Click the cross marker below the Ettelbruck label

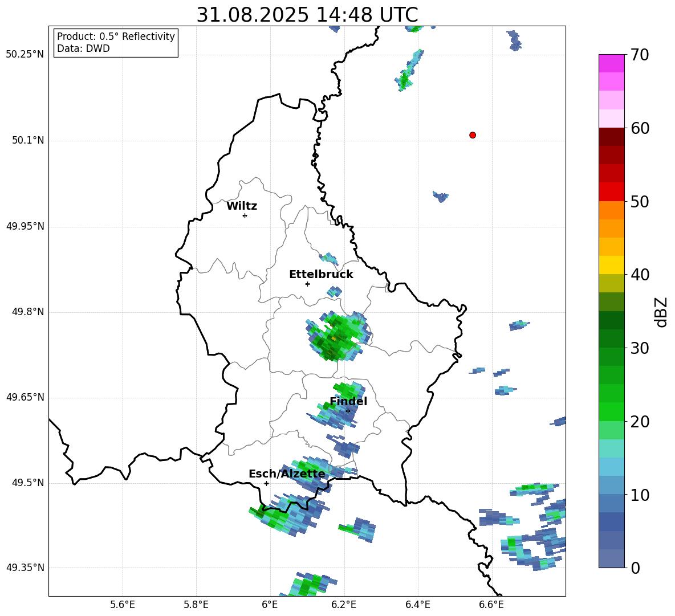click(x=307, y=284)
